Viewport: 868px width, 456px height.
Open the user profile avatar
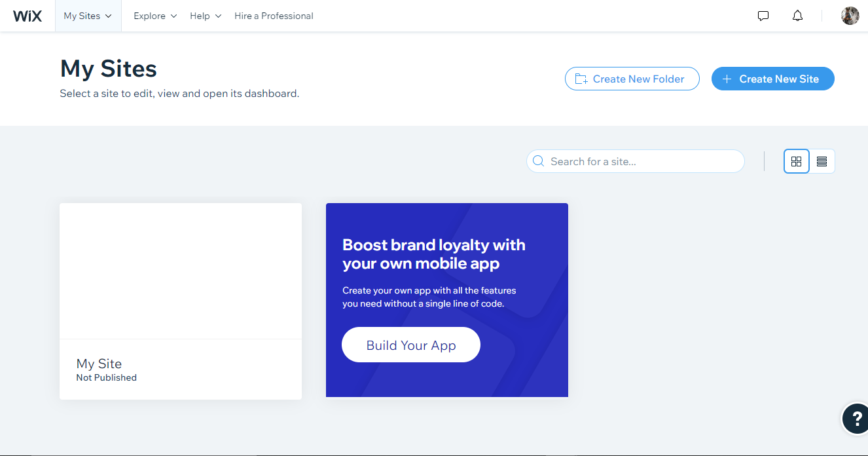click(850, 16)
